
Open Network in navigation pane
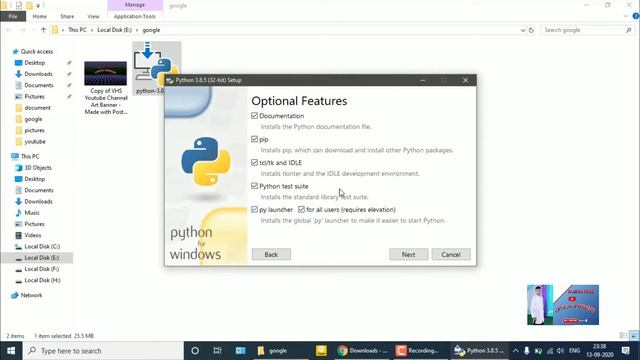pos(31,295)
